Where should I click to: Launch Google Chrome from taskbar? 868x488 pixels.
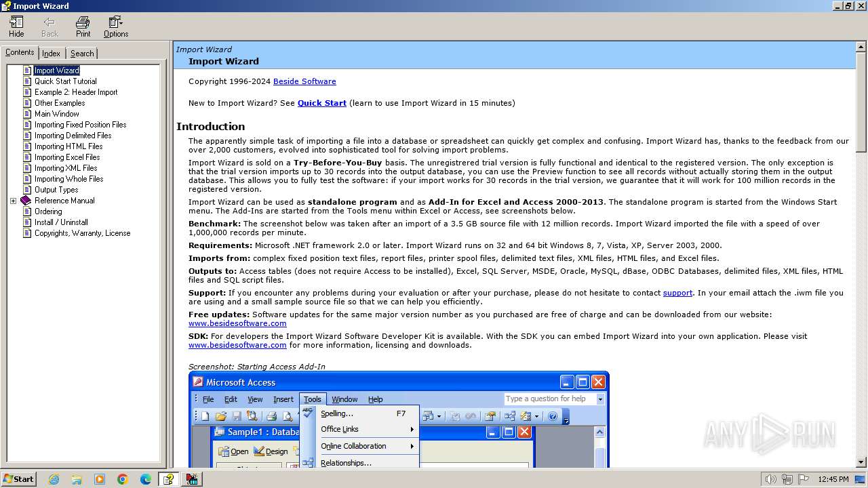click(x=123, y=479)
